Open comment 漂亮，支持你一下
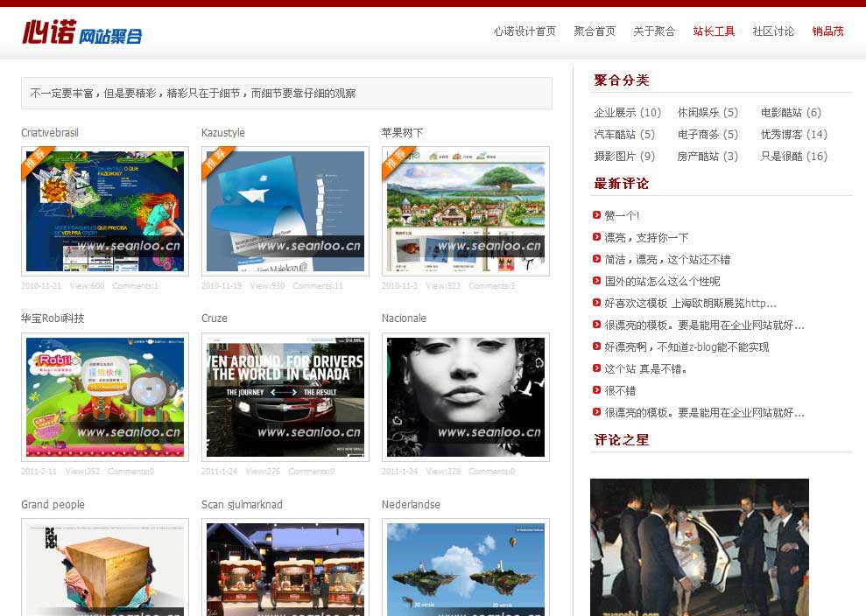The width and height of the screenshot is (866, 616). [646, 238]
